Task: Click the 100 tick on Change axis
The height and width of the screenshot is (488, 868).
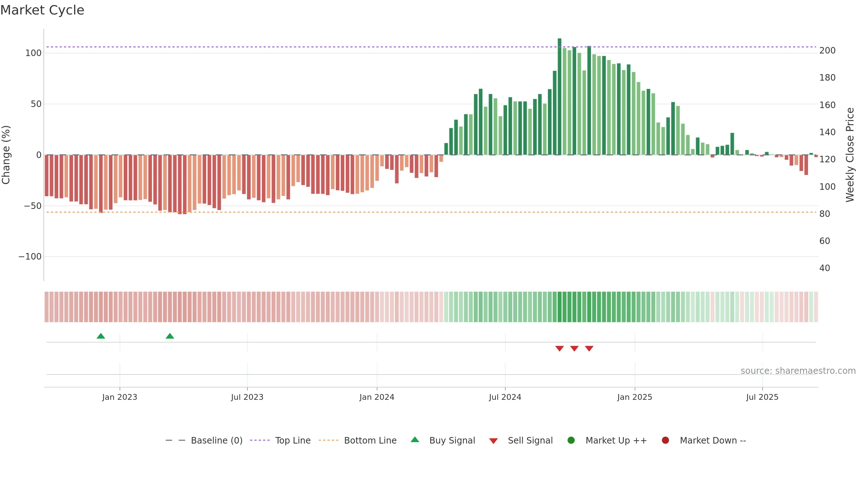Action: point(33,53)
